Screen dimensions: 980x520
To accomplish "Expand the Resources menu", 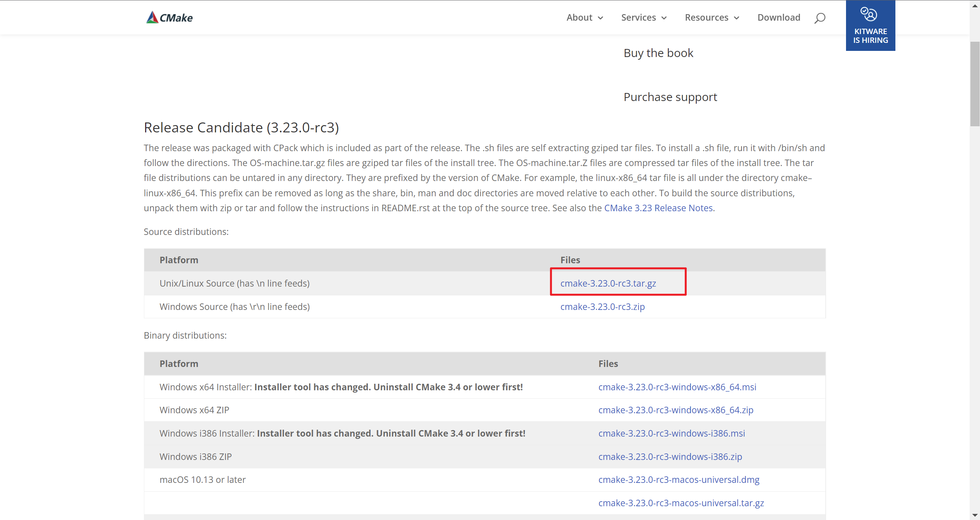I will (712, 18).
